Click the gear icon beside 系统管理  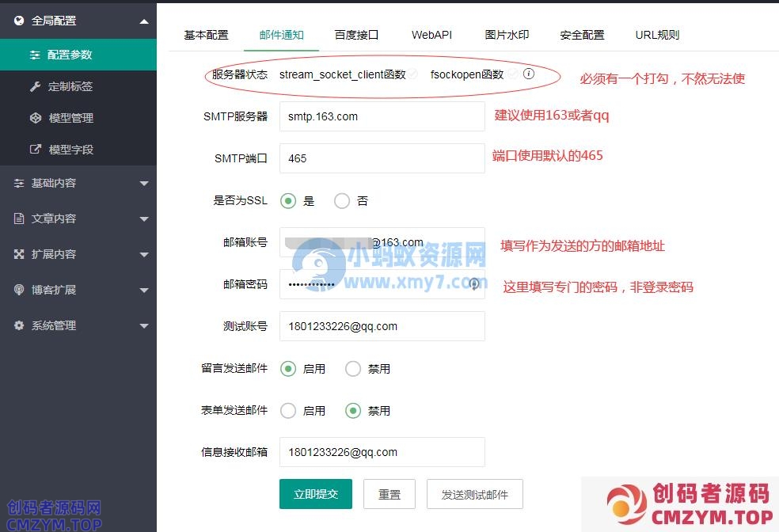click(x=20, y=325)
